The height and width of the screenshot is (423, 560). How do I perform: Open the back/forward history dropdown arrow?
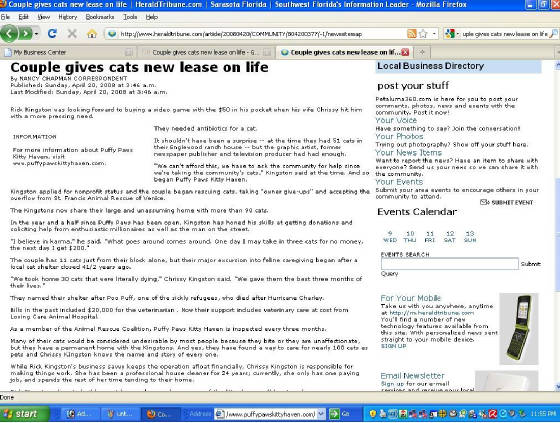pos(36,34)
